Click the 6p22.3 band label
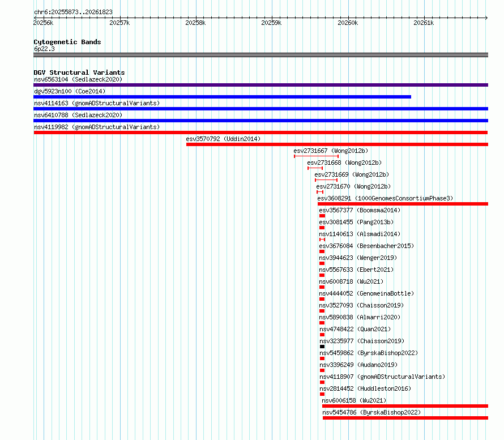Viewport: 504px width, 440px height. [x=44, y=49]
